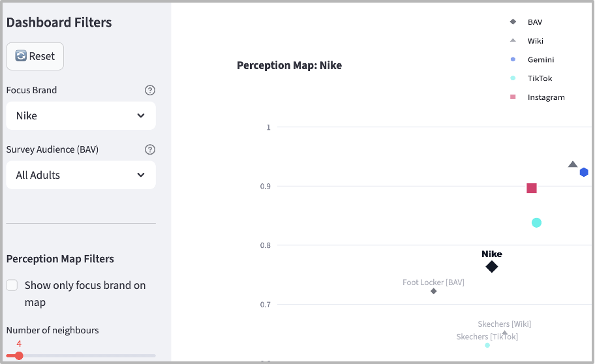595x364 pixels.
Task: Expand the Survey Audience dropdown
Action: 81,175
